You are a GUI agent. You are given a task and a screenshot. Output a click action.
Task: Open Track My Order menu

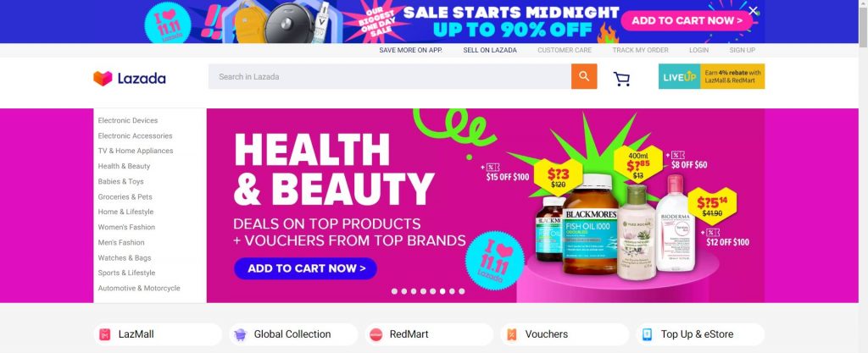(x=641, y=50)
